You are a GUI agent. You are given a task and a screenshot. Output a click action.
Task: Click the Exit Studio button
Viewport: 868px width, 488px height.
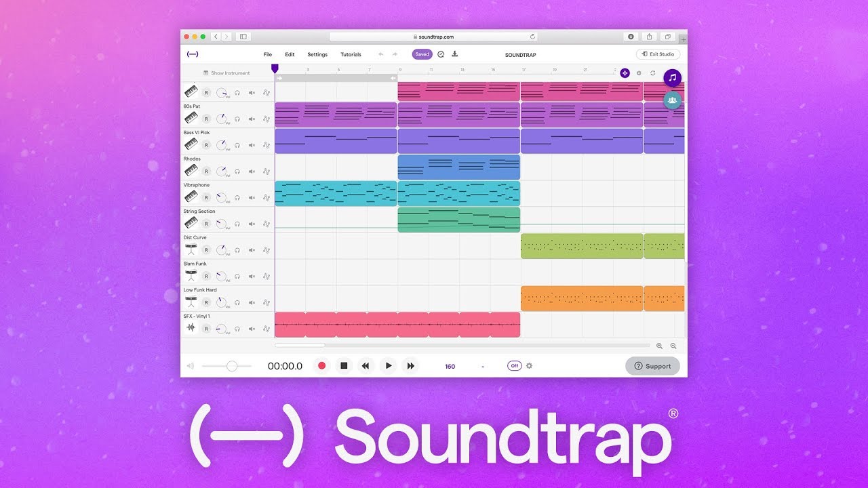click(658, 54)
